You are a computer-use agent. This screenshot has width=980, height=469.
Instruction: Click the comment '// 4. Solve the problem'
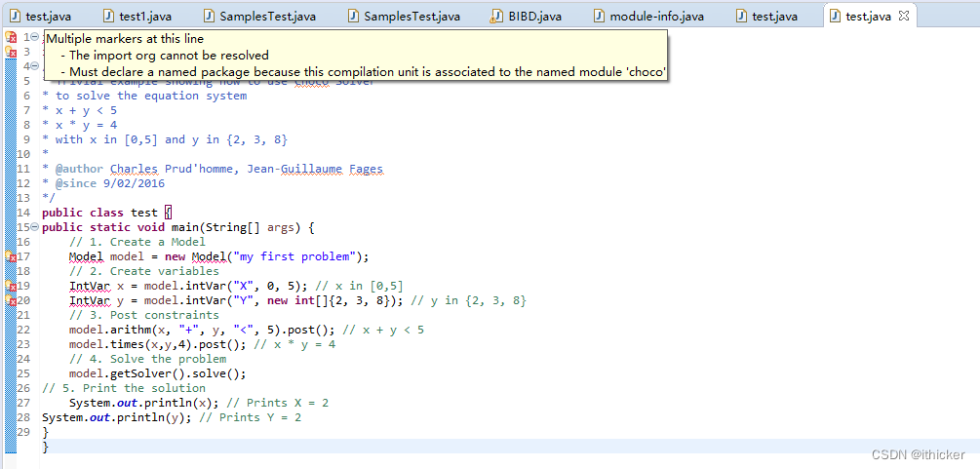click(147, 359)
